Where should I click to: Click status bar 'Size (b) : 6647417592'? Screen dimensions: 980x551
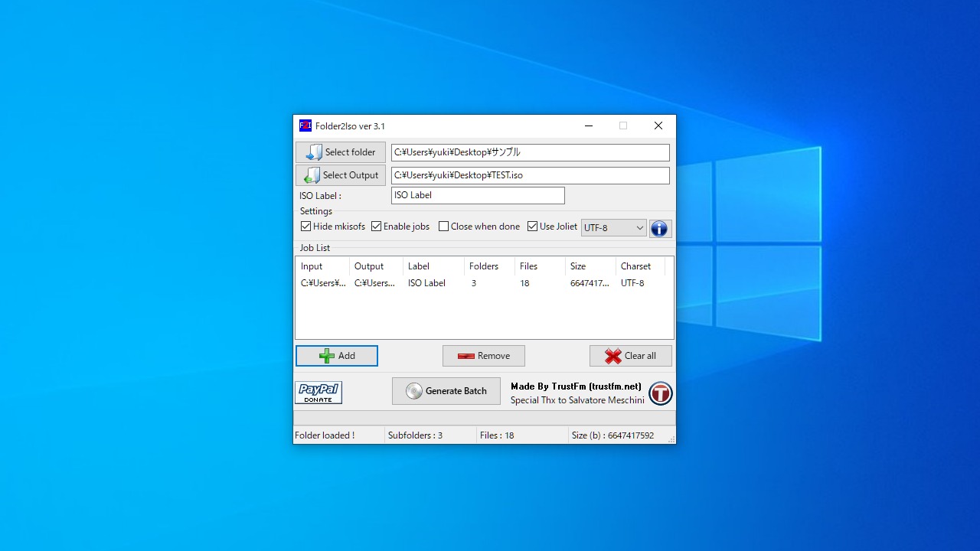coord(612,435)
